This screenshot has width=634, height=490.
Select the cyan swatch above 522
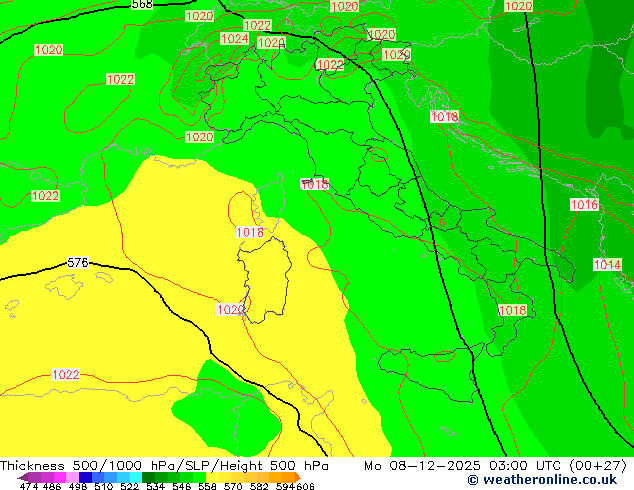pyautogui.click(x=136, y=477)
